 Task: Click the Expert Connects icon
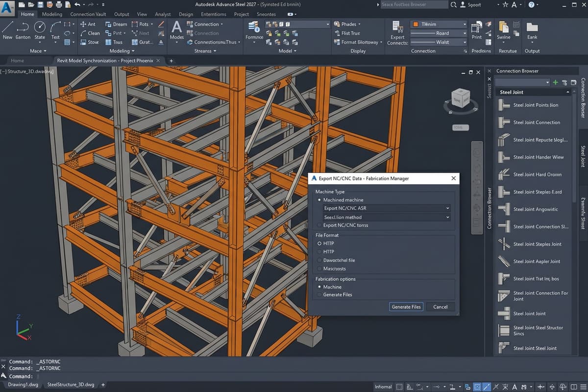pos(397,33)
